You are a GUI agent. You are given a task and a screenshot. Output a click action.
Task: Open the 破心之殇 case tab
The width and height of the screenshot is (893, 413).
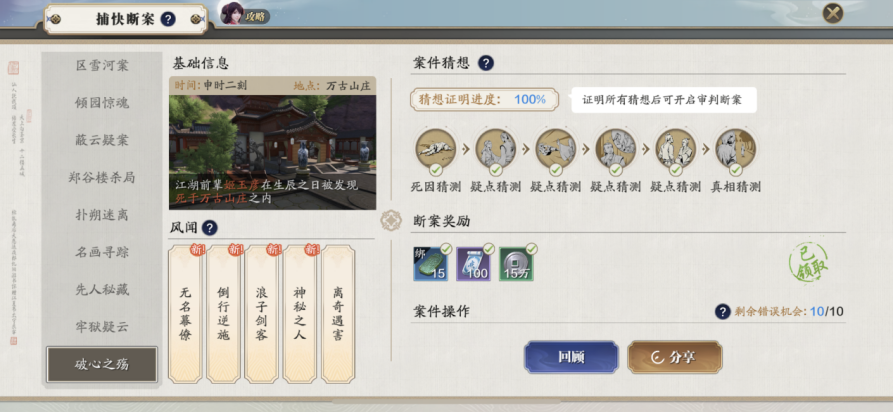102,365
